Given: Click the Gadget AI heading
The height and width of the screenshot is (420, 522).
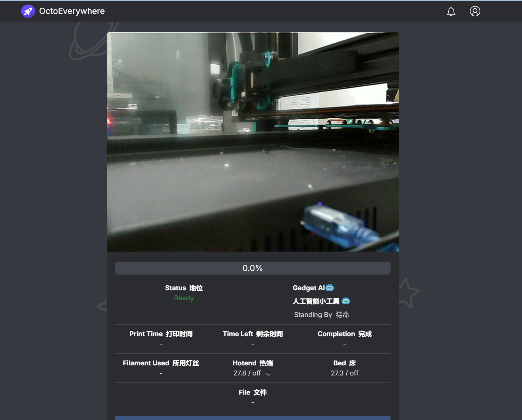Looking at the screenshot, I should (x=309, y=288).
